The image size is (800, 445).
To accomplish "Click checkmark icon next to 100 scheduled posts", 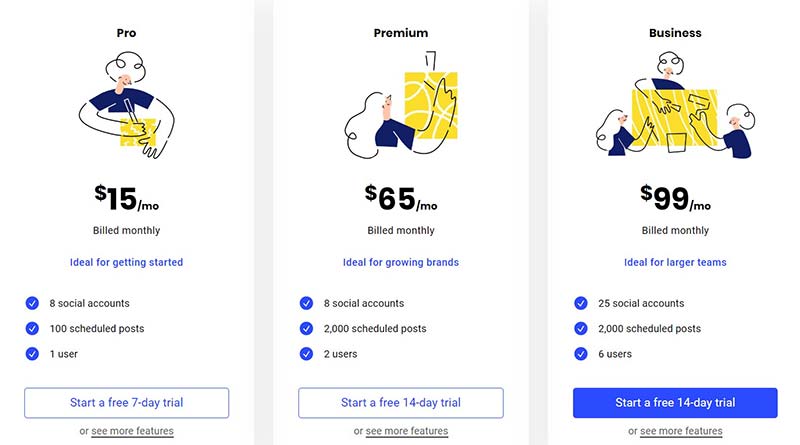I will point(32,328).
